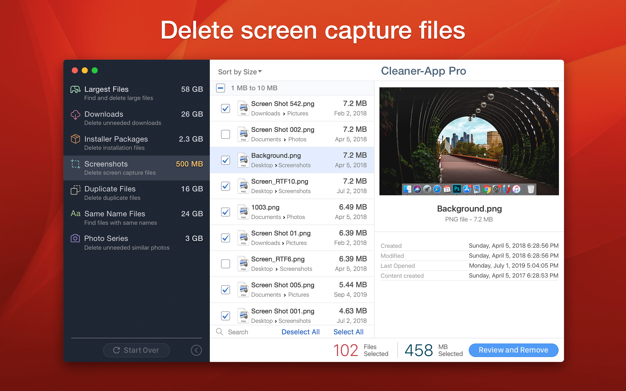
Task: Click the 102 Files Selected counter
Action: tap(361, 350)
